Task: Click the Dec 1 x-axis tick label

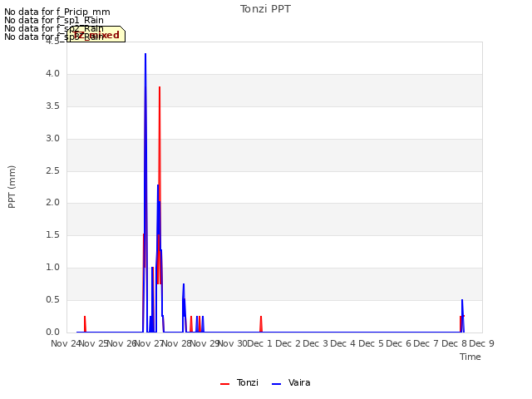Action: [x=260, y=343]
